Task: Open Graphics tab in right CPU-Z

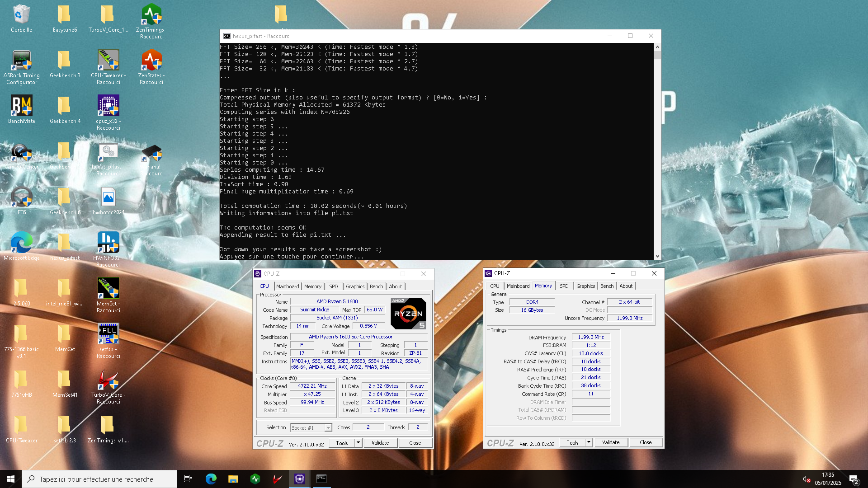Action: (586, 286)
